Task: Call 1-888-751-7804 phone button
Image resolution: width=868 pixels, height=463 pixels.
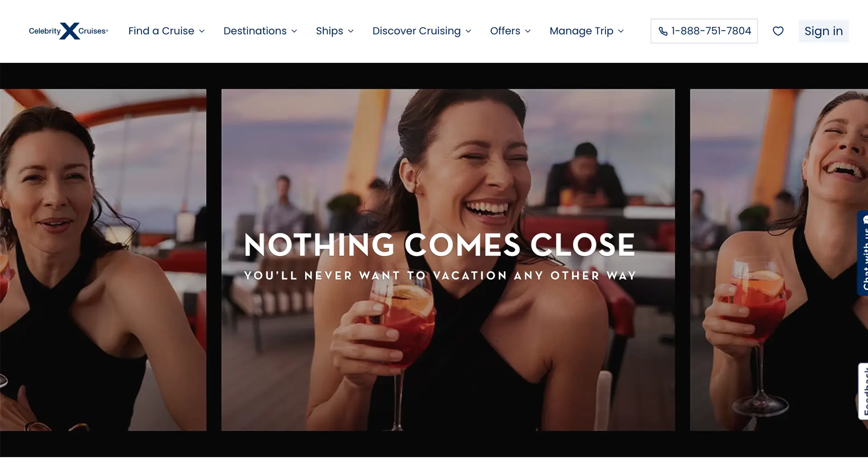Action: tap(704, 31)
